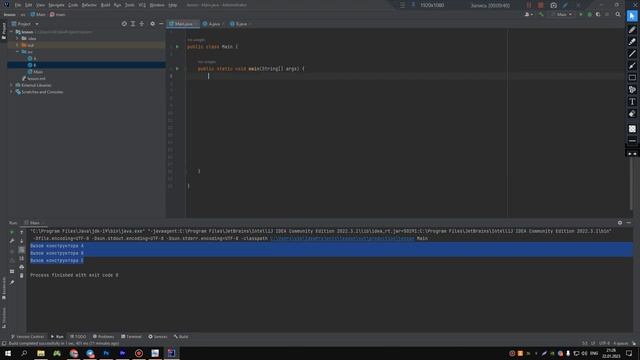Open Project panel gear options

(152, 24)
